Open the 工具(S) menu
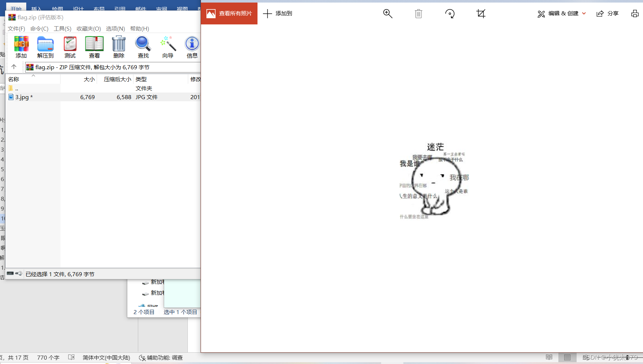Viewport: 643px width, 364px height. pyautogui.click(x=62, y=28)
